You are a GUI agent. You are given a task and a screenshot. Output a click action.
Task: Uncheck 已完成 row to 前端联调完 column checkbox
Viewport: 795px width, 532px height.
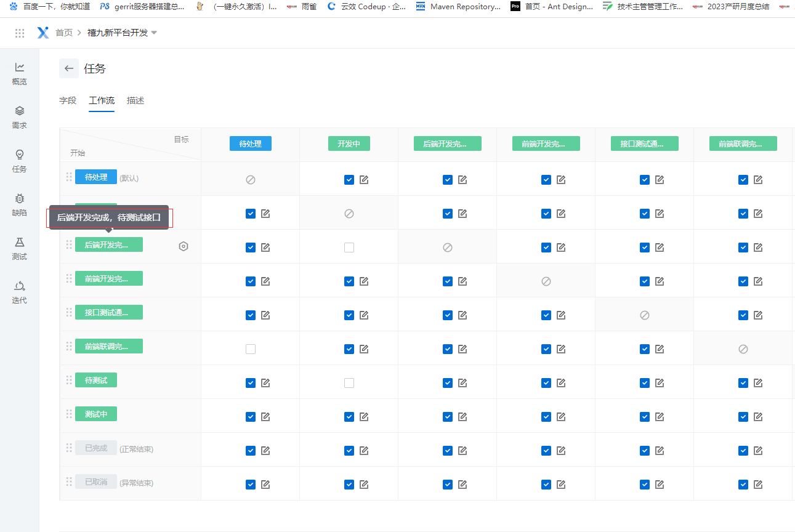pyautogui.click(x=743, y=451)
